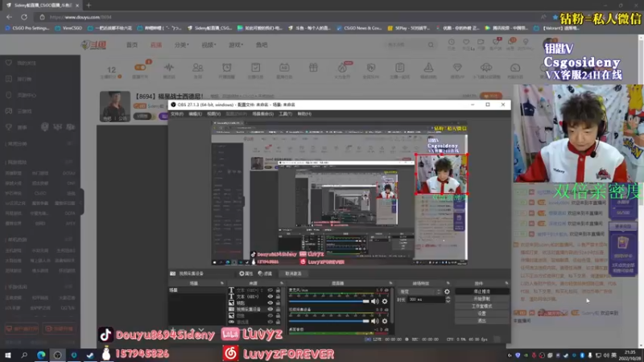Open 视频 dropdown in Douyu navigation
The height and width of the screenshot is (362, 644).
coord(208,45)
